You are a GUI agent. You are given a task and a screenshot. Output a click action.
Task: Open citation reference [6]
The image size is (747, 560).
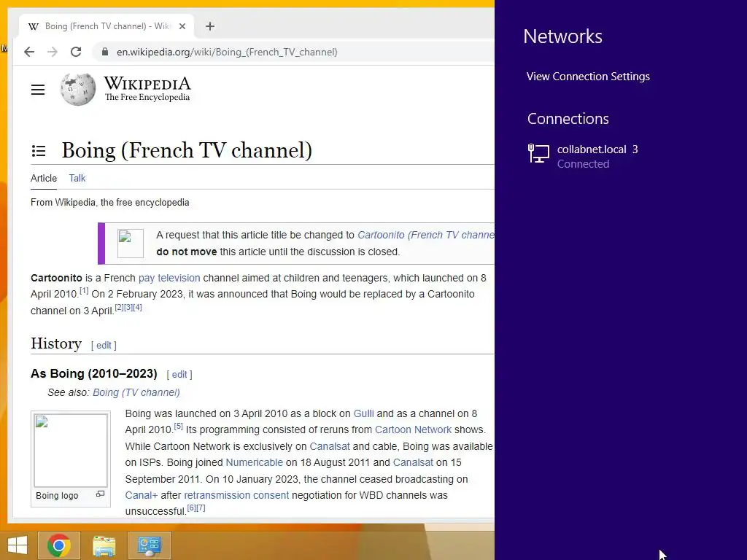pyautogui.click(x=192, y=508)
